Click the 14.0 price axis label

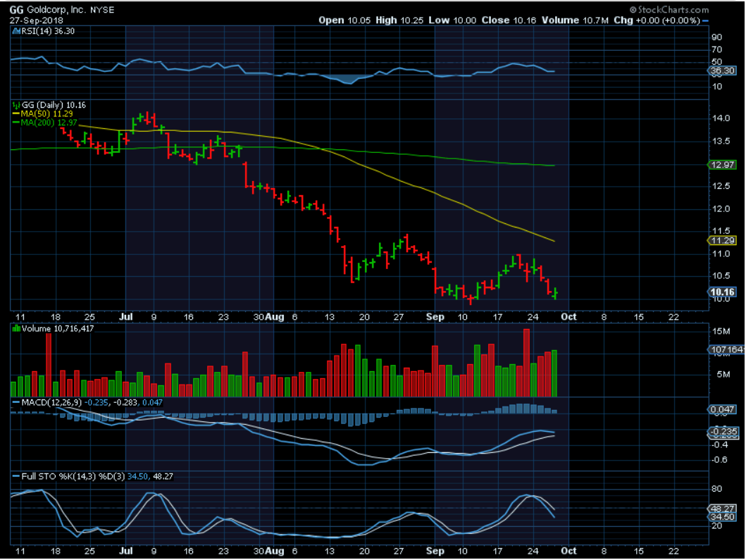721,118
